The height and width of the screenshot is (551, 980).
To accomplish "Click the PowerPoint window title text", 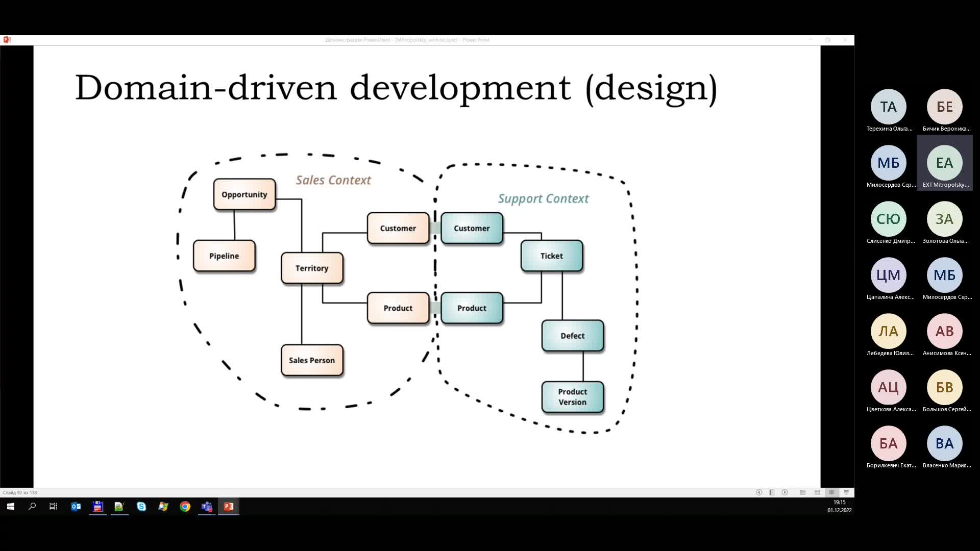I will point(407,40).
